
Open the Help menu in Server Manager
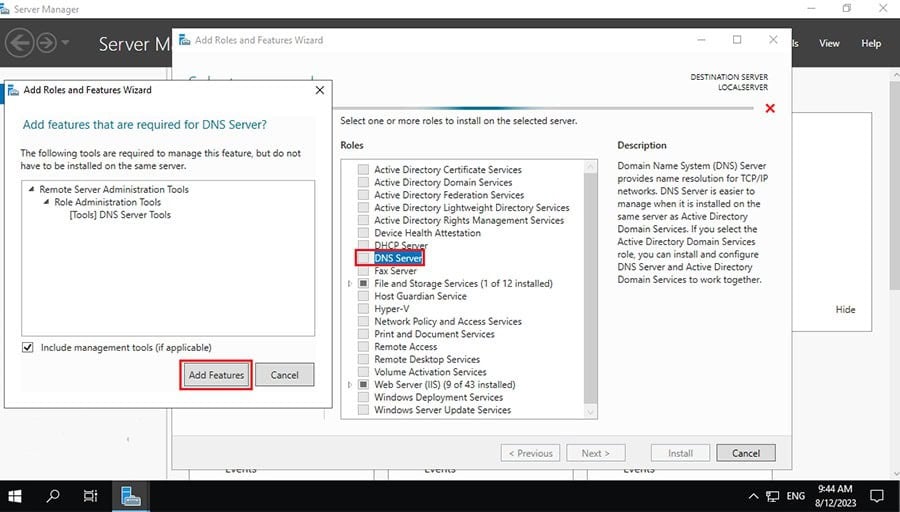[x=871, y=43]
